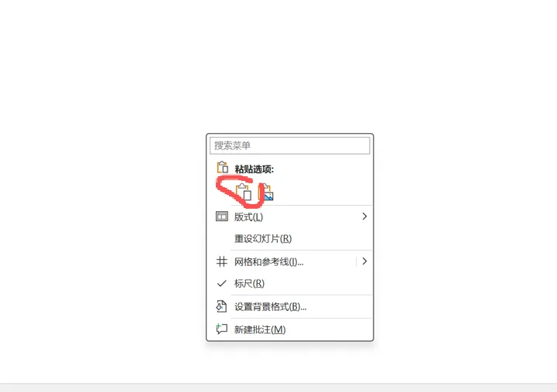
Task: Click the clipboard icon beside 粘贴选项
Action: [222, 168]
